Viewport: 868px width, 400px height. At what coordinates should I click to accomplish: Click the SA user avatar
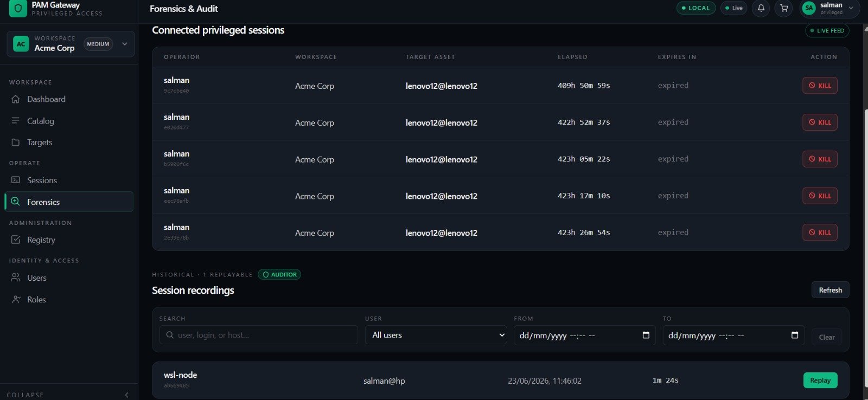point(809,8)
